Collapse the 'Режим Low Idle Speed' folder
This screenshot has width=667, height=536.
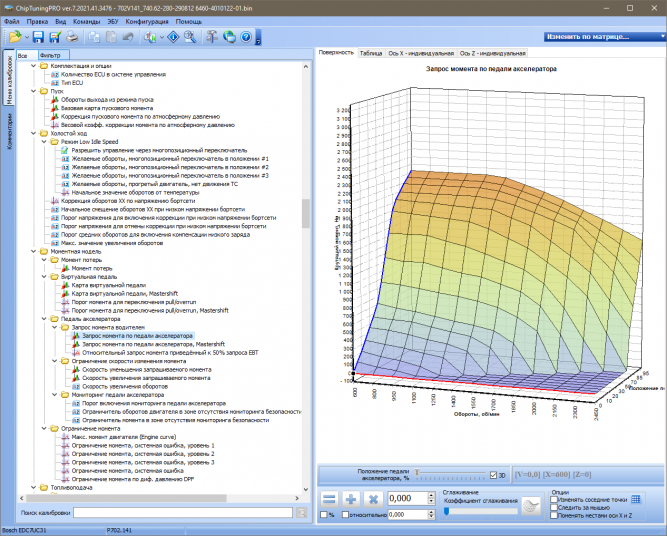click(x=44, y=142)
